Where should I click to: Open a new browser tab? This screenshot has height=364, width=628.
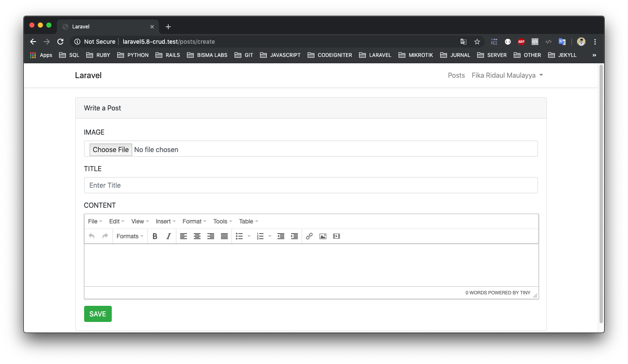coord(168,27)
